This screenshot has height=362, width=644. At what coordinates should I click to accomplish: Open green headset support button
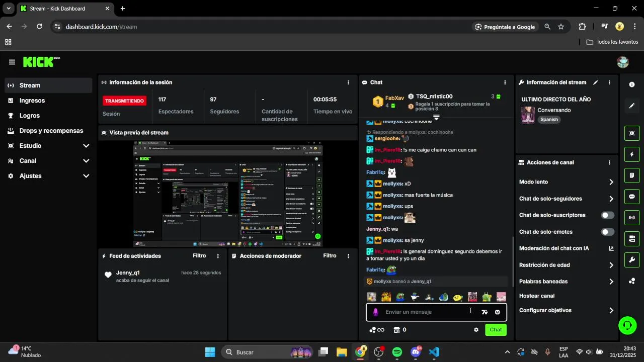627,325
